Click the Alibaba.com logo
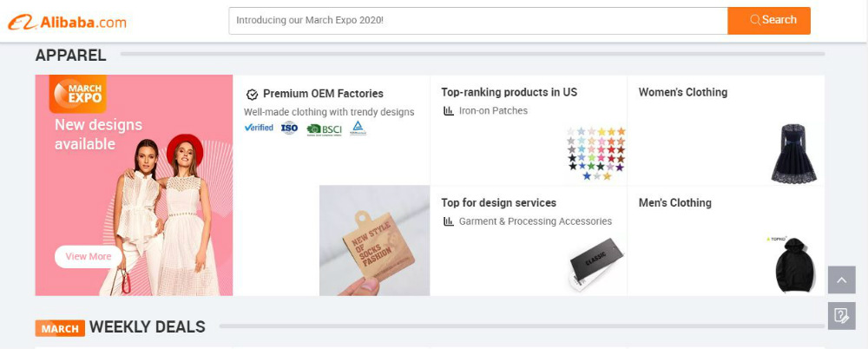This screenshot has width=868, height=349. point(68,22)
